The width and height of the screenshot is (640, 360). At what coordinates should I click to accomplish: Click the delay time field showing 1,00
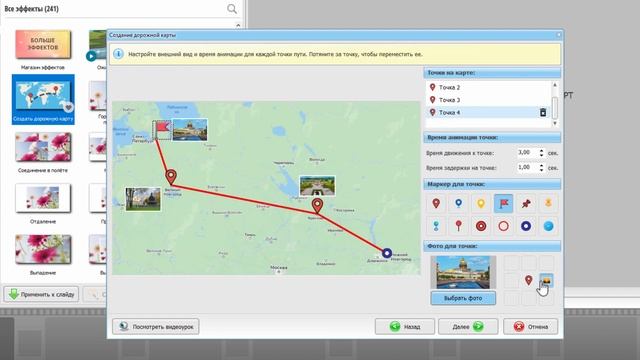pyautogui.click(x=527, y=167)
